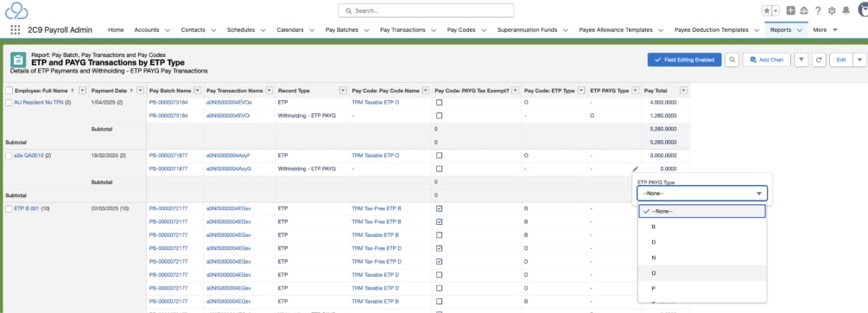Toggle PAYG Tax Exempt checkbox for a0NIS000004EVOi row
This screenshot has width=868, height=313.
[x=439, y=116]
